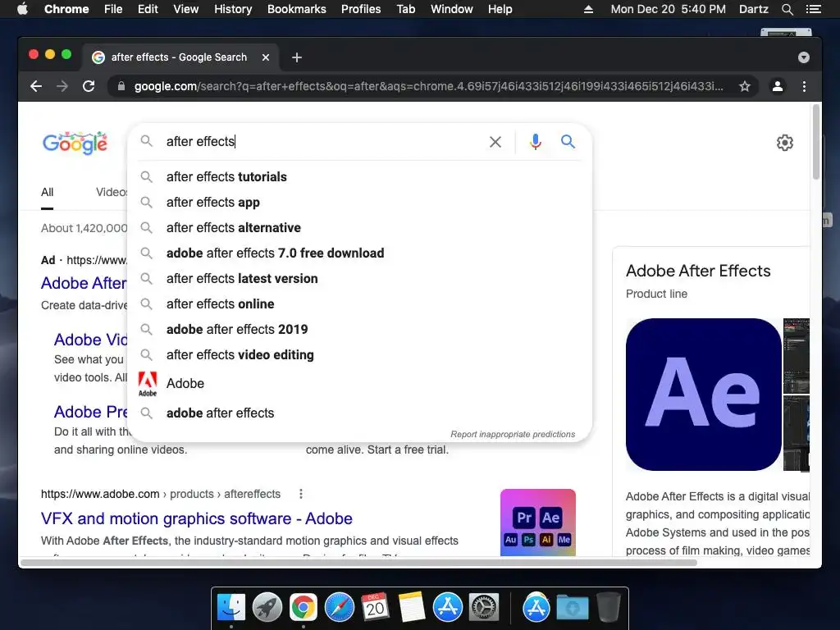840x630 pixels.
Task: Open Calendar showing 20 in dock
Action: 375,608
